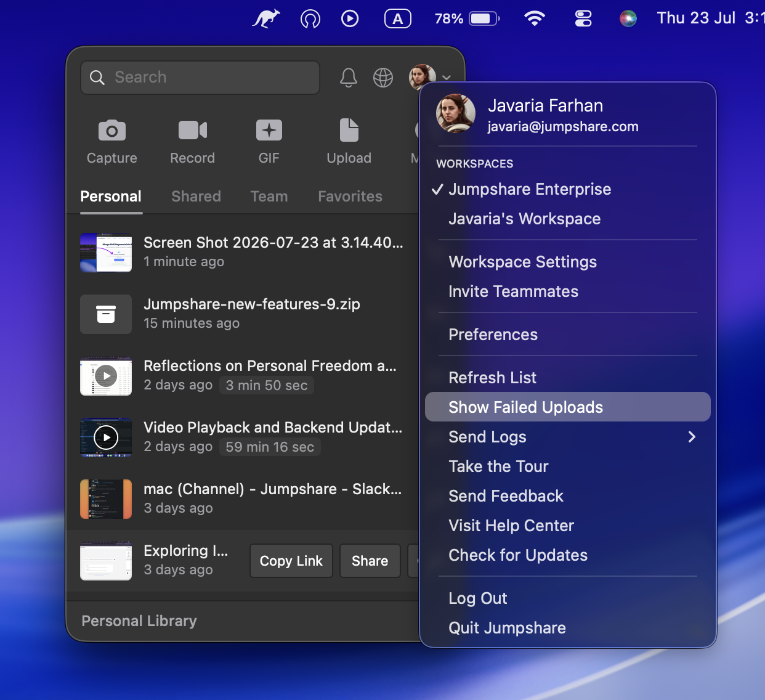Switch to Team tab
The image size is (765, 700).
point(269,197)
